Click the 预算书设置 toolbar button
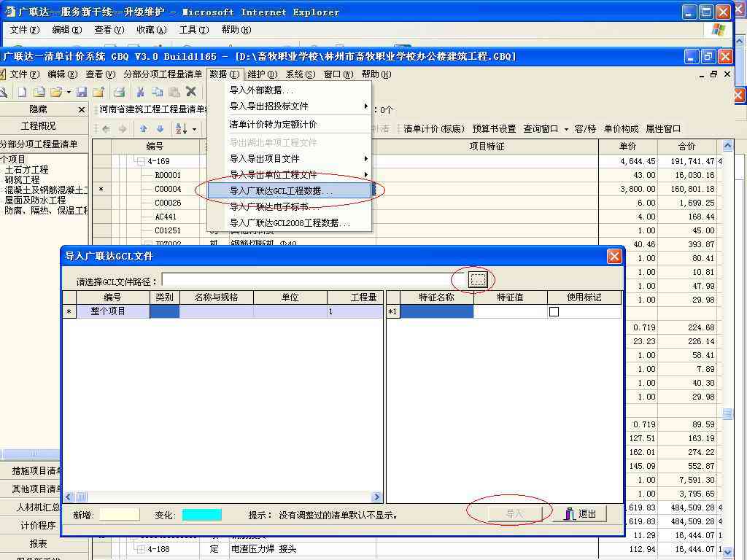This screenshot has height=560, width=747. tap(494, 129)
